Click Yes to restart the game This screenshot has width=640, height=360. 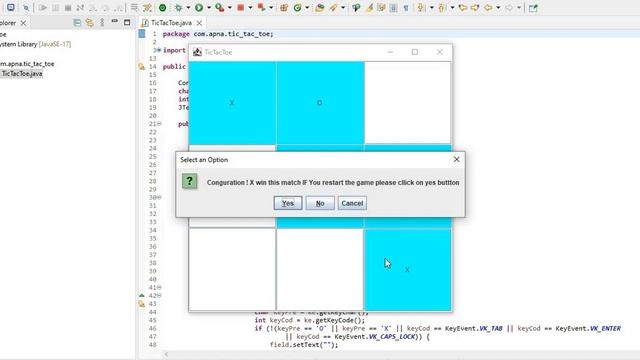tap(288, 203)
